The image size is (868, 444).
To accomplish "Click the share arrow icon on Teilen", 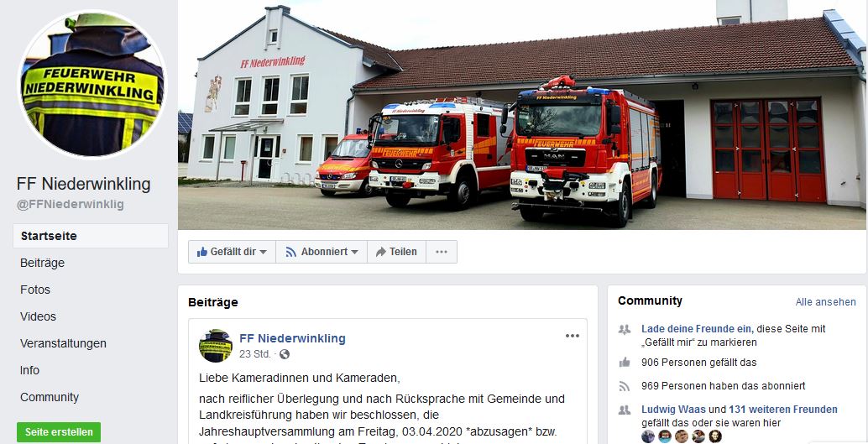I will click(x=381, y=252).
